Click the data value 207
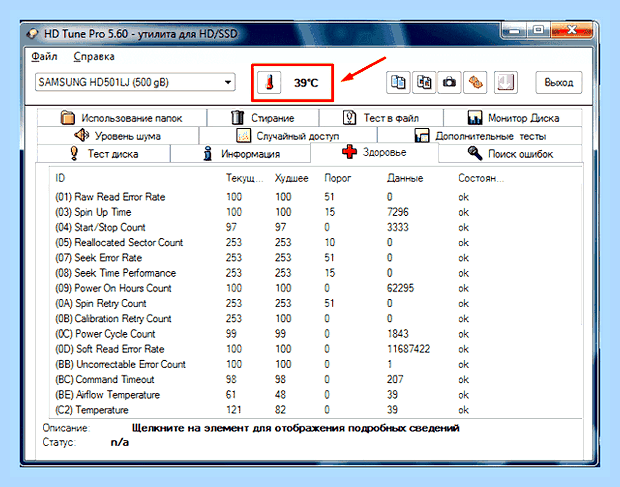 tap(395, 379)
